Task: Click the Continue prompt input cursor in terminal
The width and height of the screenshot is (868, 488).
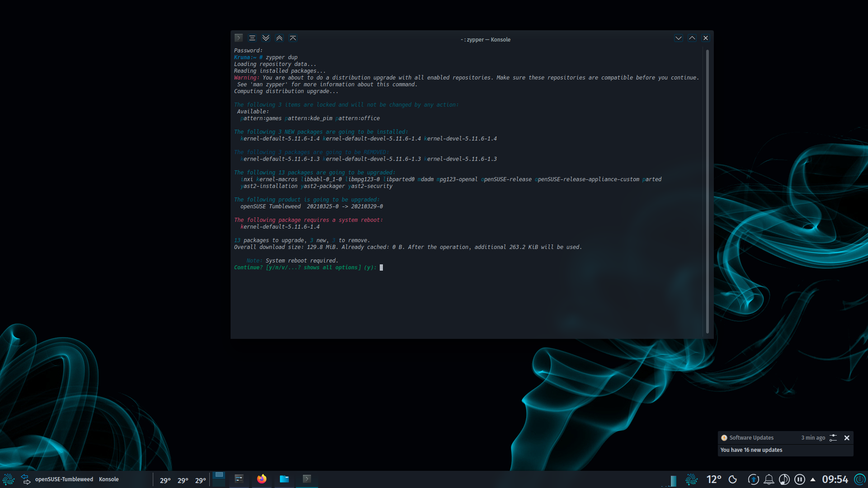Action: 381,267
